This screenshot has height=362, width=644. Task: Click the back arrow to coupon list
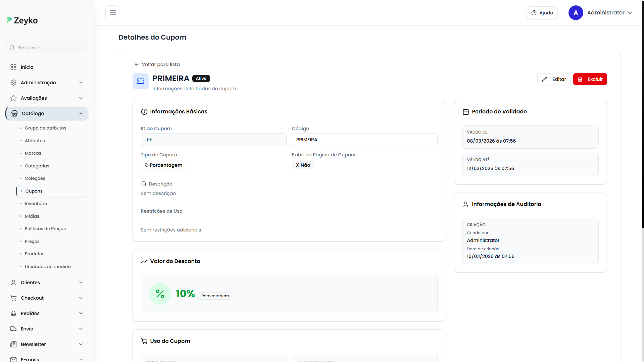(137, 64)
